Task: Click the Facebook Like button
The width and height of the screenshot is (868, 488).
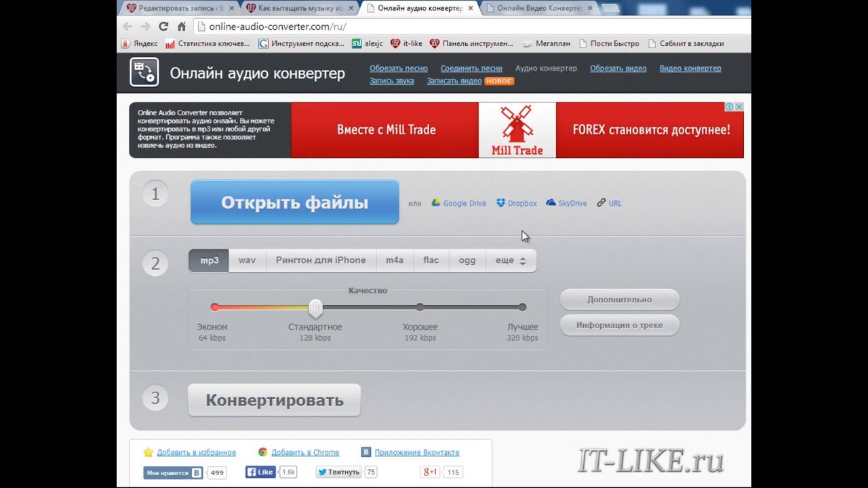Action: [x=262, y=472]
